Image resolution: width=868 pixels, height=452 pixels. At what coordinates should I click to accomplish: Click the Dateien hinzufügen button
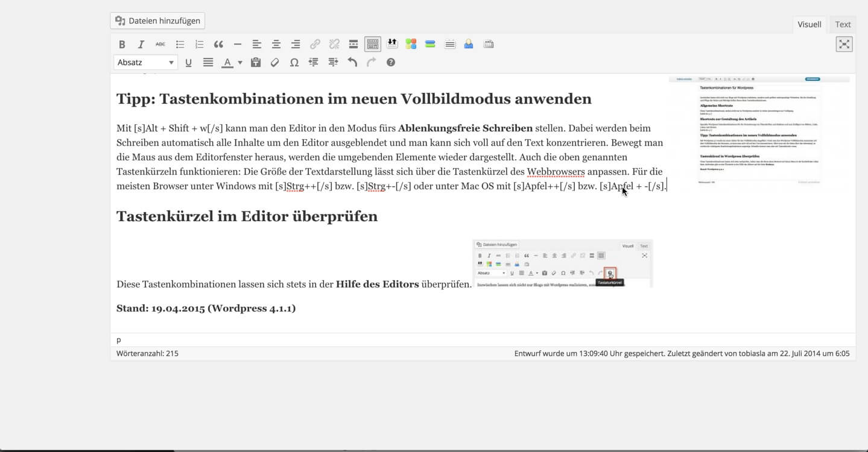point(157,20)
